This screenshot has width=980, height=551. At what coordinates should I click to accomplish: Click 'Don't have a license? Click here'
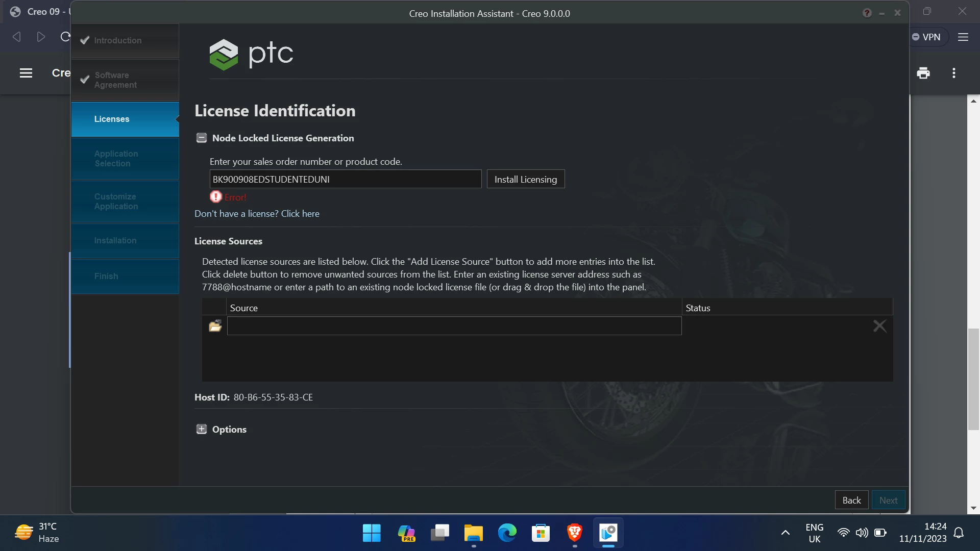[257, 214]
